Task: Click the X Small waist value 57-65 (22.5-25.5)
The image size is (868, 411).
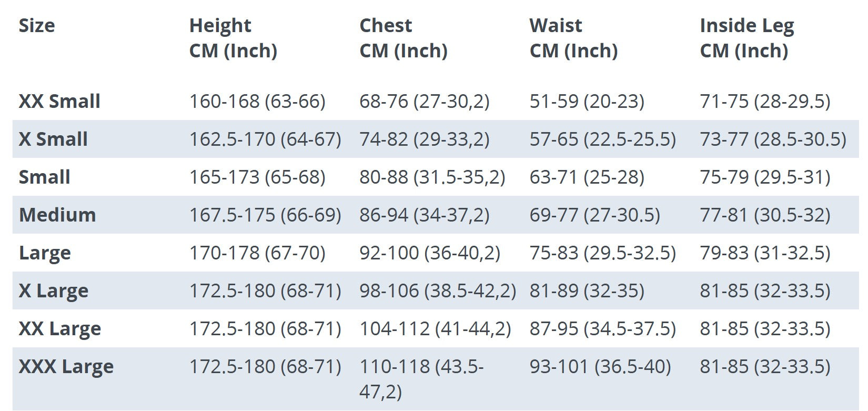Action: (603, 139)
